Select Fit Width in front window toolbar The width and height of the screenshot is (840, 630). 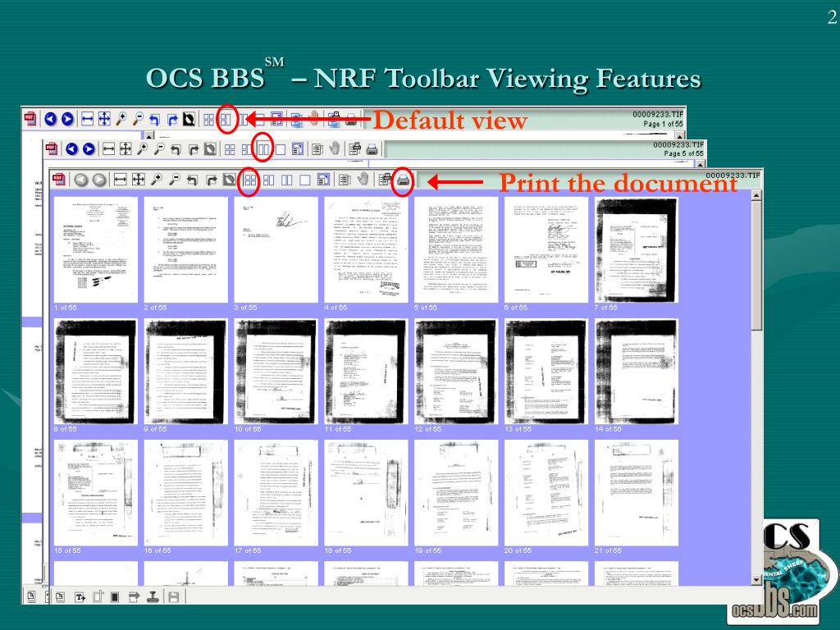(x=120, y=180)
